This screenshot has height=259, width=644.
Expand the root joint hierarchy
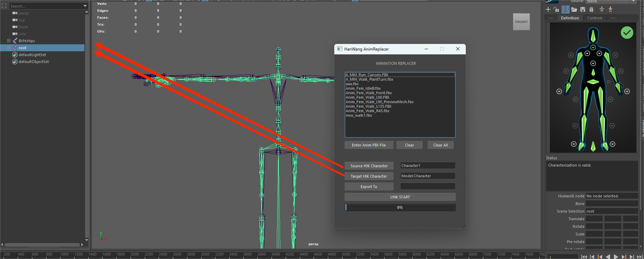coord(9,48)
